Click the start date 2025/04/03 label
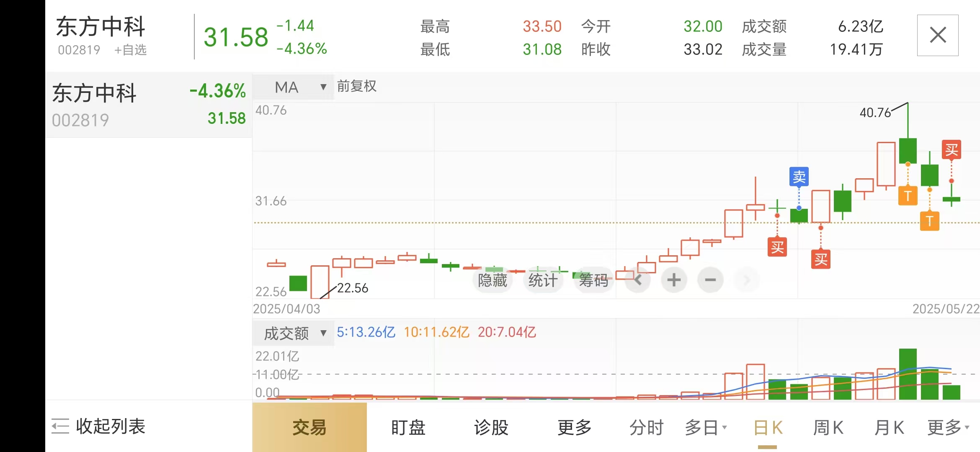The width and height of the screenshot is (980, 452). [286, 309]
